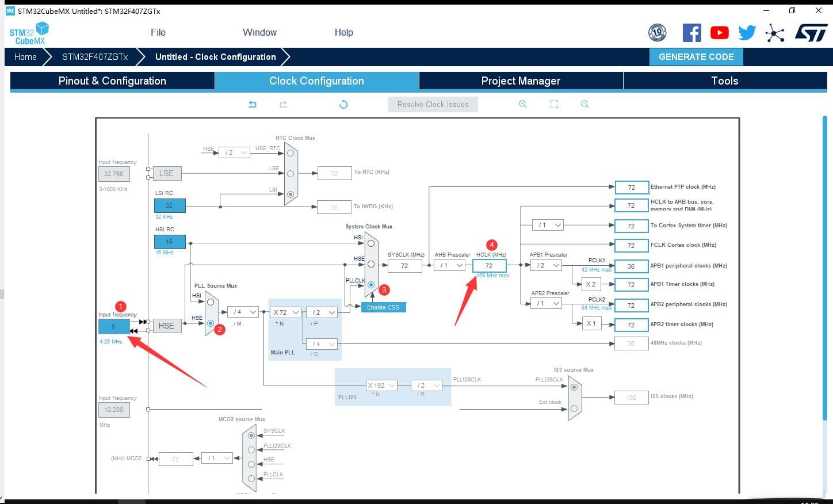Click the HSE input frequency field

[114, 326]
